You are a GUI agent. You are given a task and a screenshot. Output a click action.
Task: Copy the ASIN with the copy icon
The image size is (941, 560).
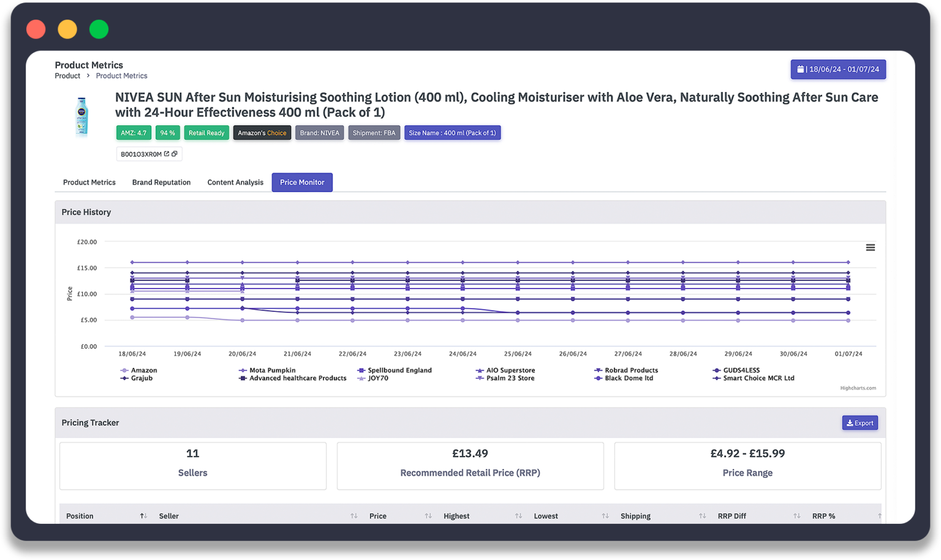[175, 154]
